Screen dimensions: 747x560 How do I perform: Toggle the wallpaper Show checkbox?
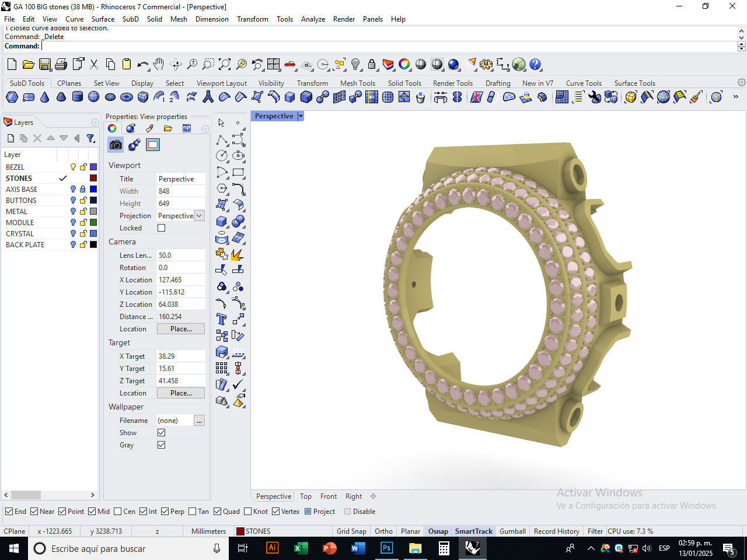162,433
